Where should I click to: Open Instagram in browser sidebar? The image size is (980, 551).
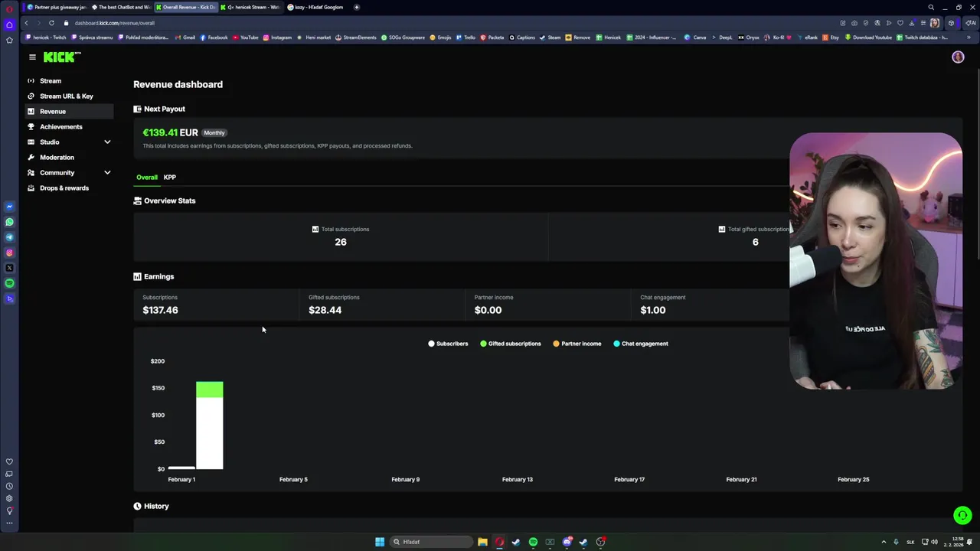point(9,253)
